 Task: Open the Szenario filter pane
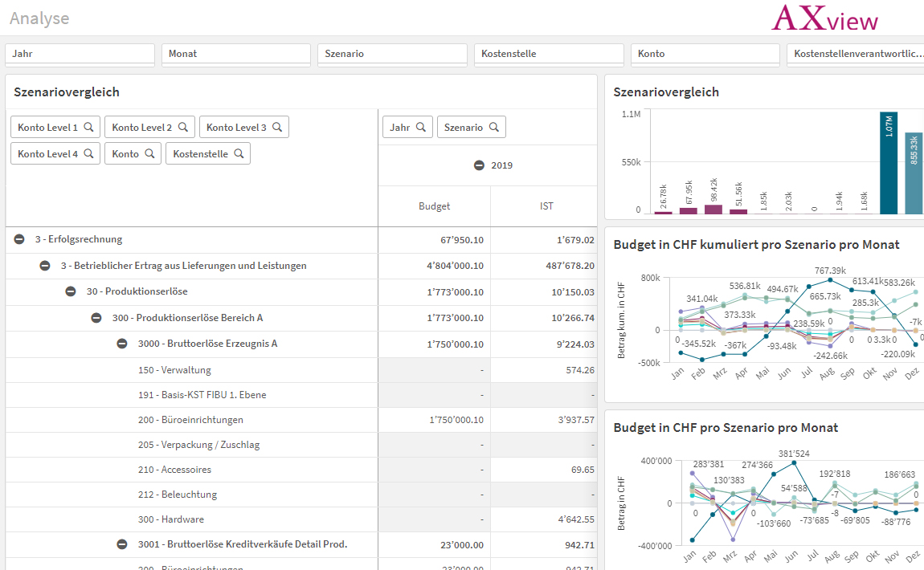392,54
